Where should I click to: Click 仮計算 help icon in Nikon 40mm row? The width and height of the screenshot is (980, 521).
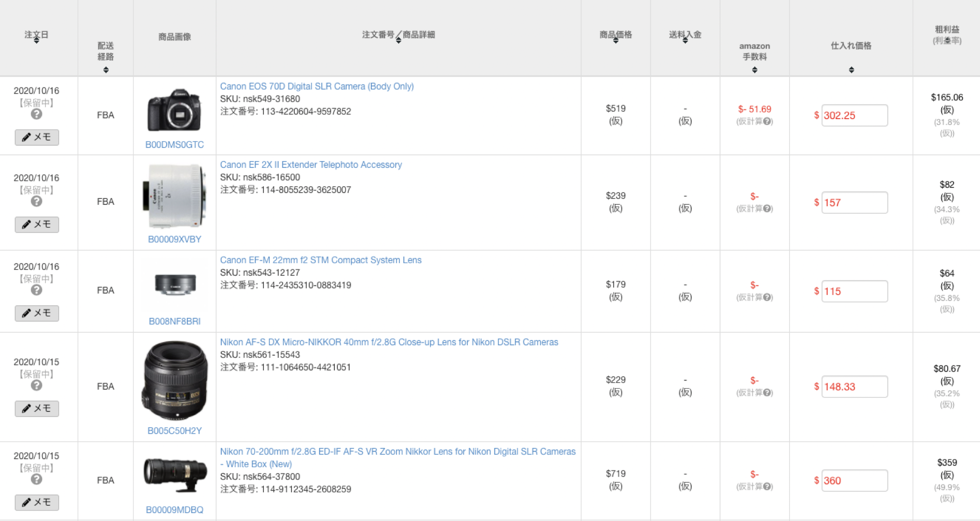pyautogui.click(x=767, y=393)
